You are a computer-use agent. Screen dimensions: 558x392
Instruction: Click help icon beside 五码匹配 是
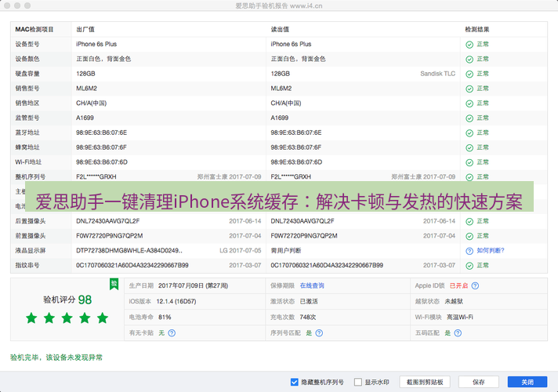[x=458, y=333]
